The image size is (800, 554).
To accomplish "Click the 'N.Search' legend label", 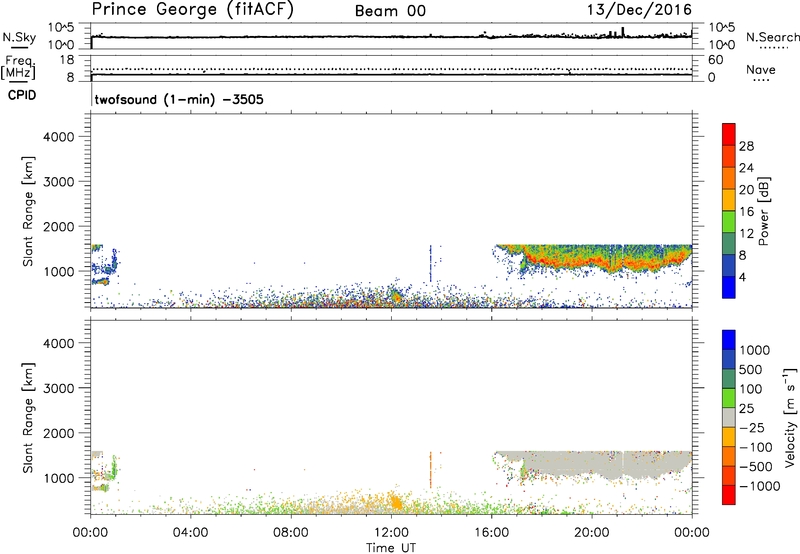I will click(x=772, y=37).
